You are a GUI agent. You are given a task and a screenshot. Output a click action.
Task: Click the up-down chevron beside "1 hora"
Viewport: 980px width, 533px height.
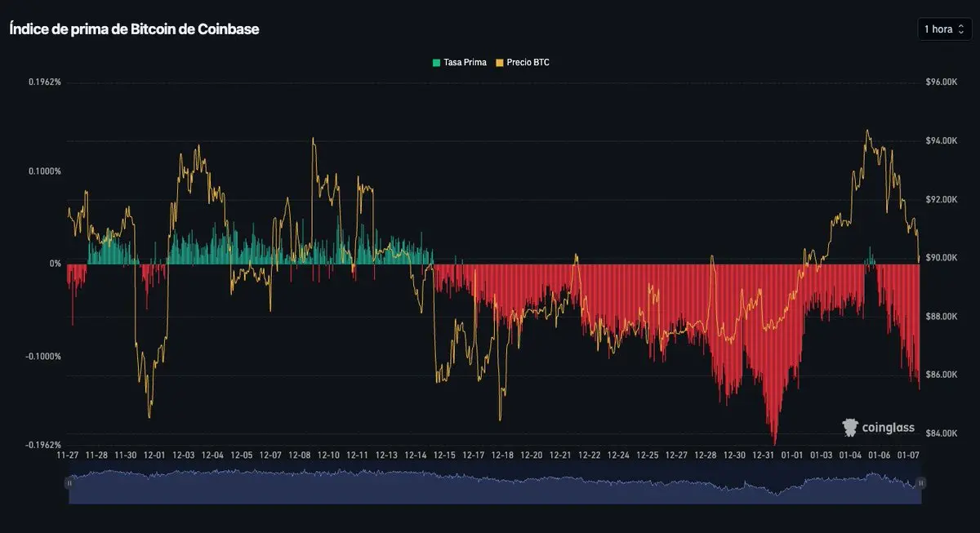[x=961, y=29]
